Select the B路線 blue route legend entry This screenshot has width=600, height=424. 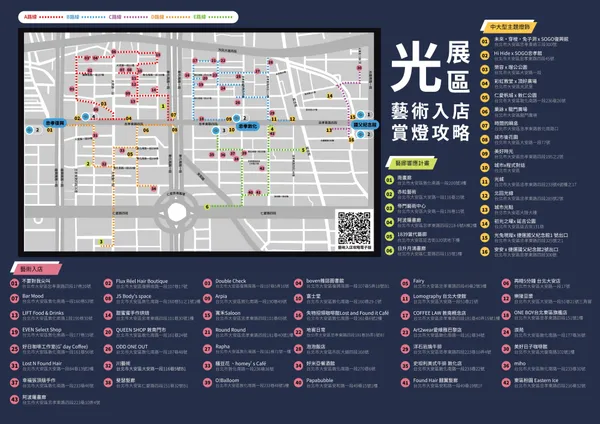point(86,17)
